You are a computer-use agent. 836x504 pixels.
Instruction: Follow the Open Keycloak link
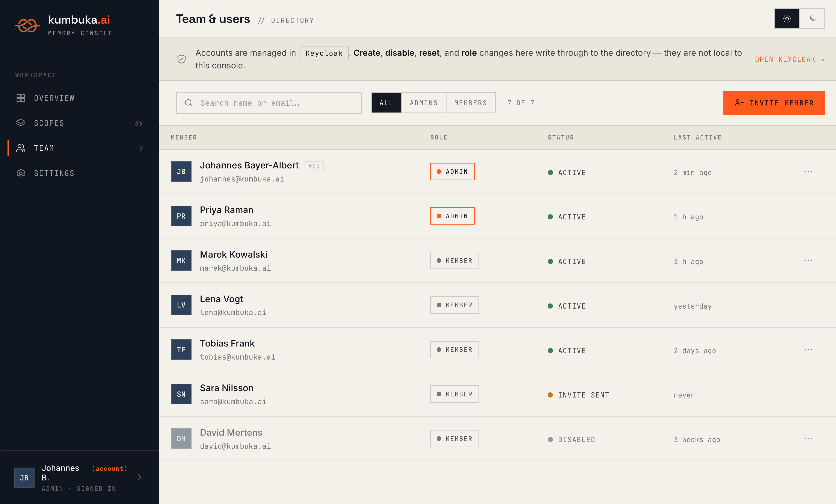coord(790,59)
